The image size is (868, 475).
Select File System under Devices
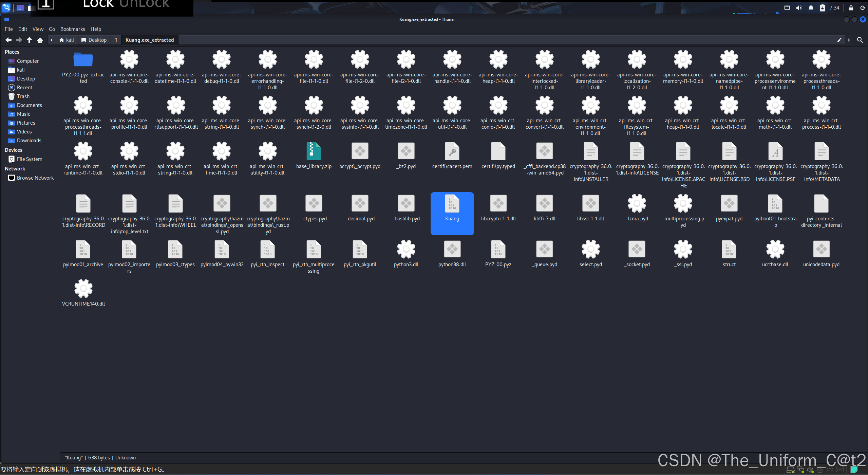(30, 159)
